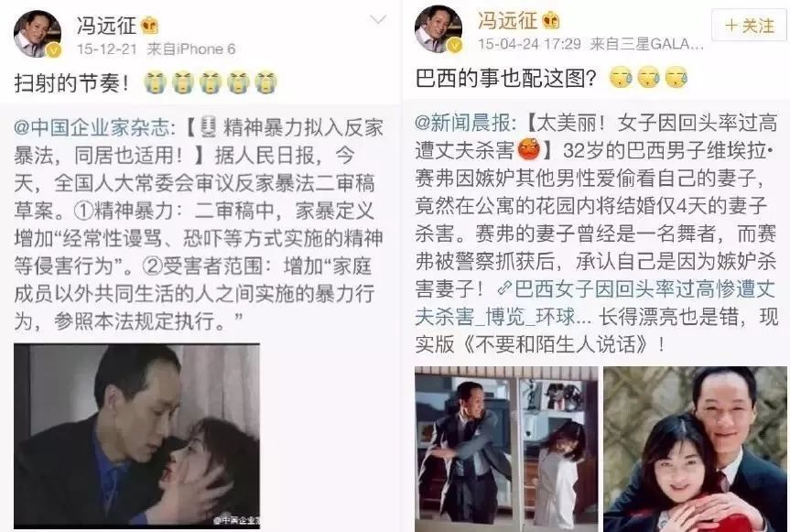Click first sweat emoji after 巴西的事也配这图
Image resolution: width=790 pixels, height=532 pixels.
621,78
